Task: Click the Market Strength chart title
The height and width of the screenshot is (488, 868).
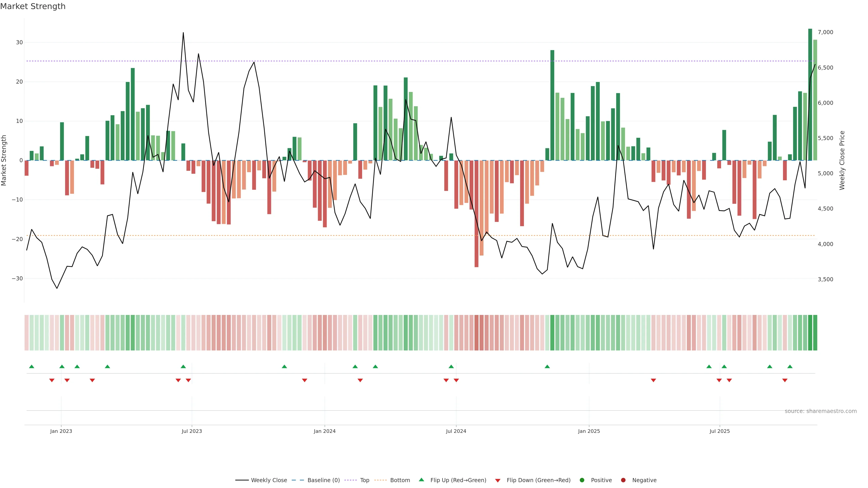Action: (x=33, y=6)
